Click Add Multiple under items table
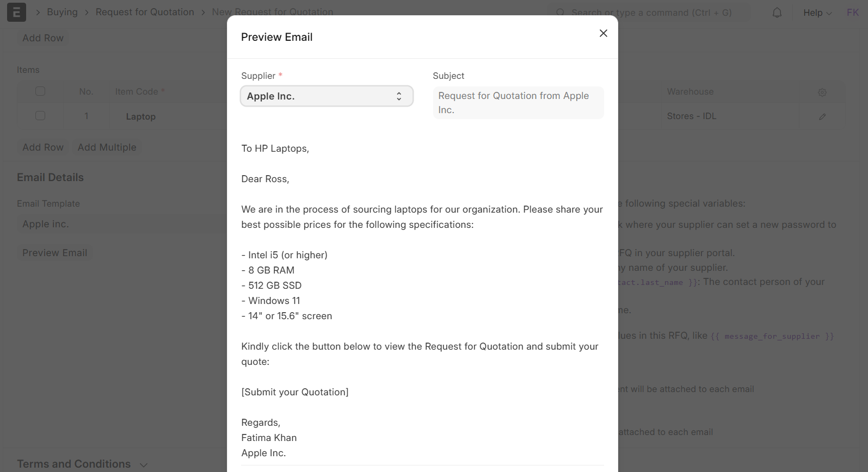Screen dimensions: 868x472 tap(107, 147)
